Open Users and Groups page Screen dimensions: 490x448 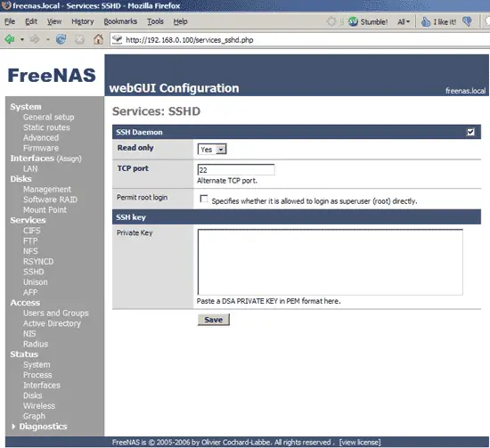coord(55,313)
